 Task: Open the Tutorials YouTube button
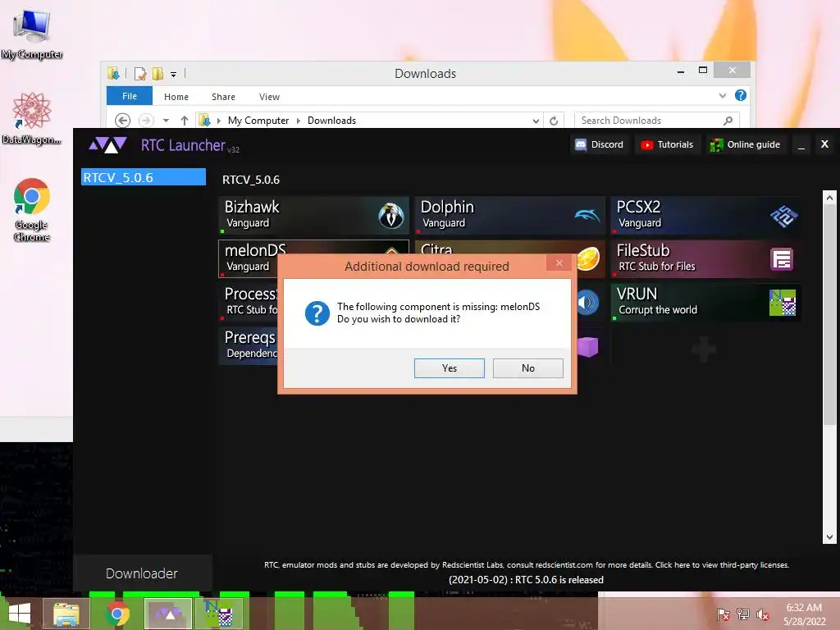click(668, 144)
